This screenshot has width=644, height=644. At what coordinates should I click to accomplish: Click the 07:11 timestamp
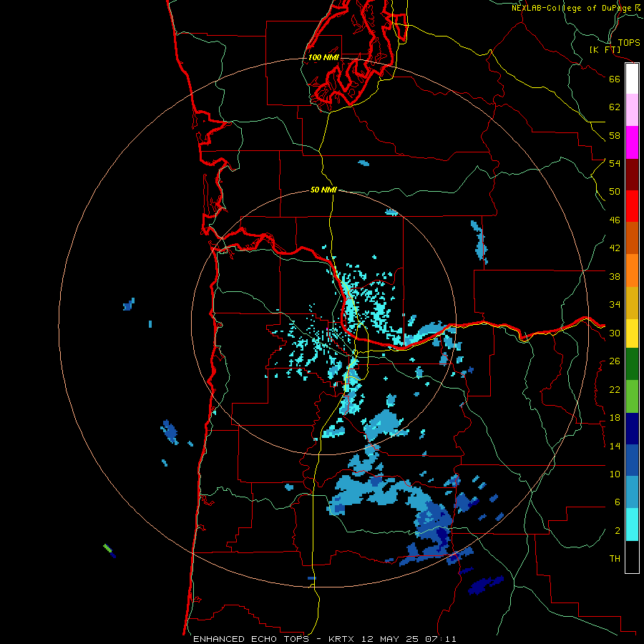[441, 639]
